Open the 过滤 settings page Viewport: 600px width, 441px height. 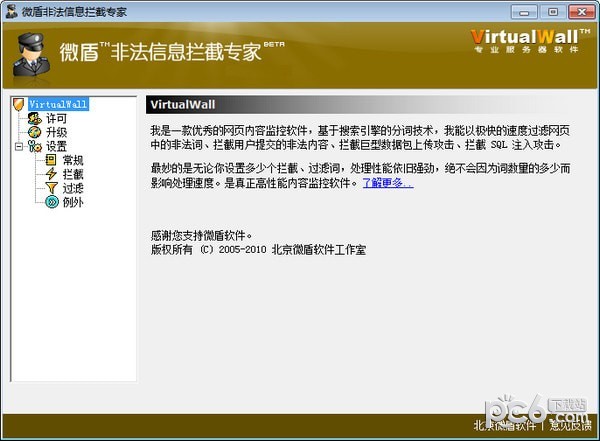pyautogui.click(x=73, y=188)
